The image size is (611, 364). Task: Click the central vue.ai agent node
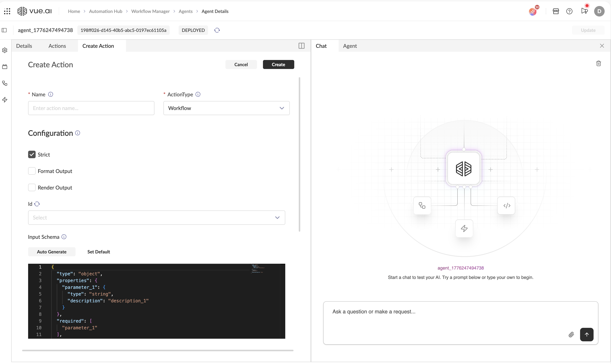coord(463,169)
